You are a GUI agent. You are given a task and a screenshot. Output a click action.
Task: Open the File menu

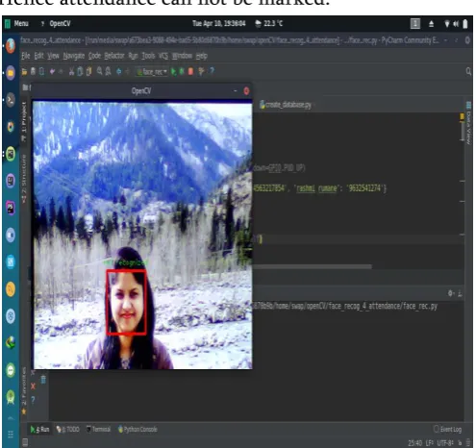(x=26, y=56)
